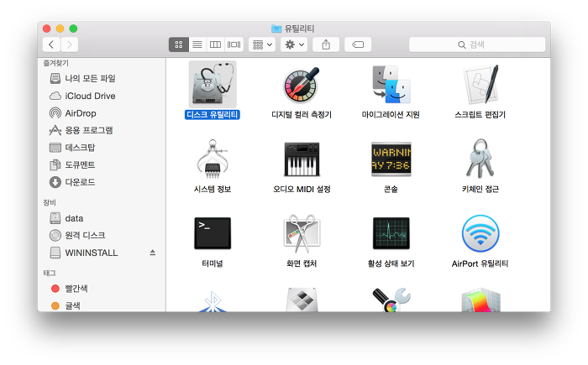
Task: Click the 디스크 유틸리티 label text
Action: click(213, 115)
